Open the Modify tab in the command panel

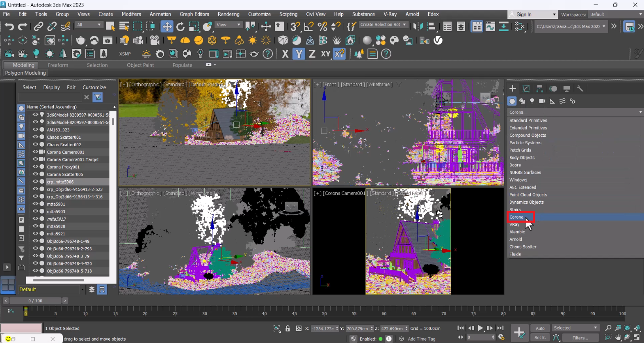pyautogui.click(x=526, y=89)
